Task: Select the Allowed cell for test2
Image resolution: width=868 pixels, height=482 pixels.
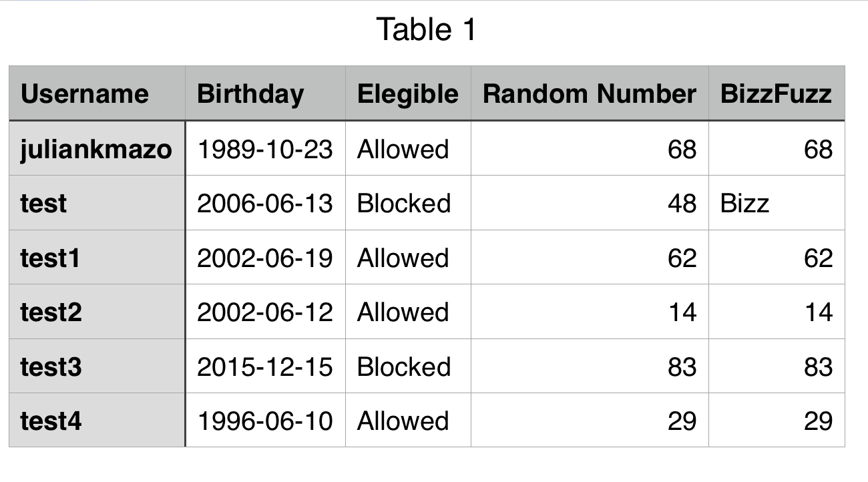Action: (x=408, y=312)
